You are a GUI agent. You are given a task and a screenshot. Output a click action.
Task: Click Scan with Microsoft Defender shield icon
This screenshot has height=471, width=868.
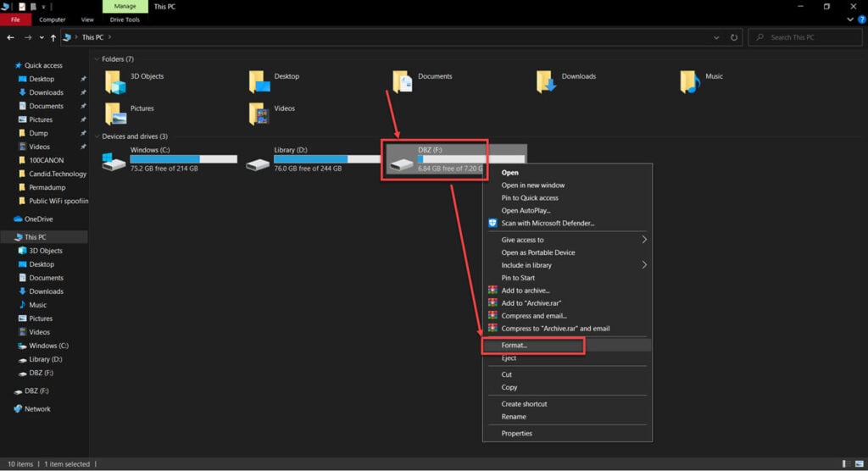pyautogui.click(x=492, y=223)
